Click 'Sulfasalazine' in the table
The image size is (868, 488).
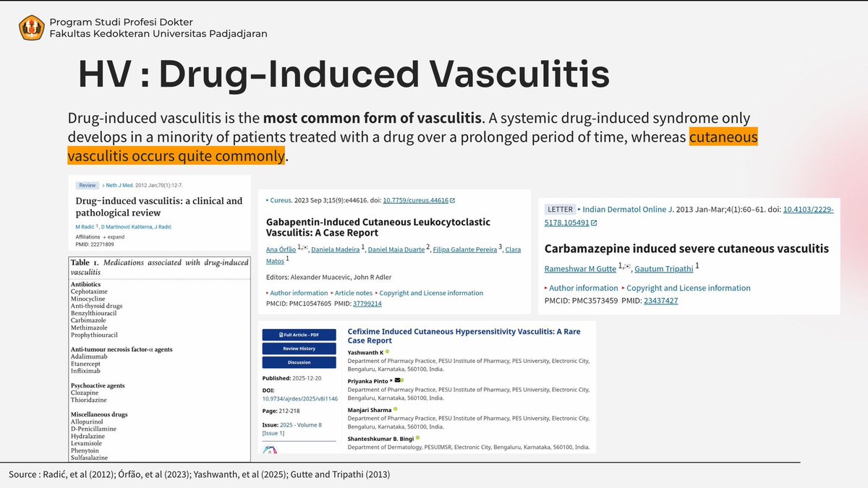[90, 458]
